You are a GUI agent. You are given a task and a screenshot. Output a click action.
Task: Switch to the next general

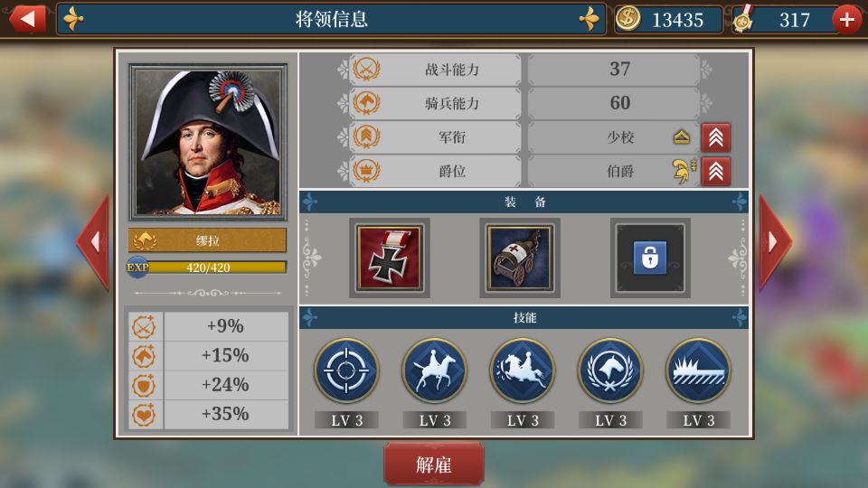tap(775, 242)
